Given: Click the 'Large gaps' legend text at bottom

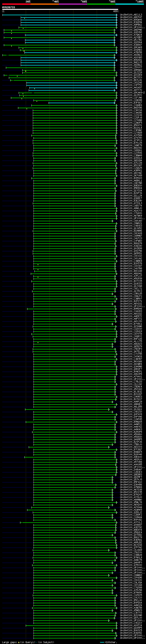Looking at the screenshot, I should 10,642.
